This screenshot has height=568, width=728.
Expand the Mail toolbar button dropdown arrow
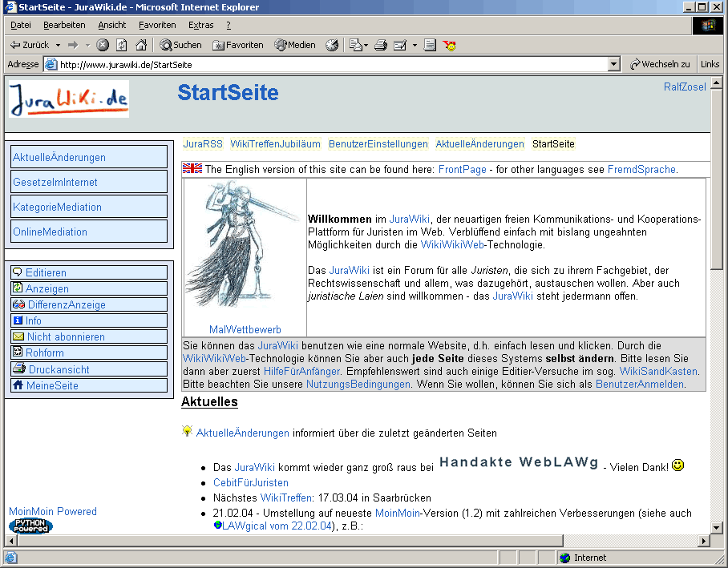click(415, 45)
